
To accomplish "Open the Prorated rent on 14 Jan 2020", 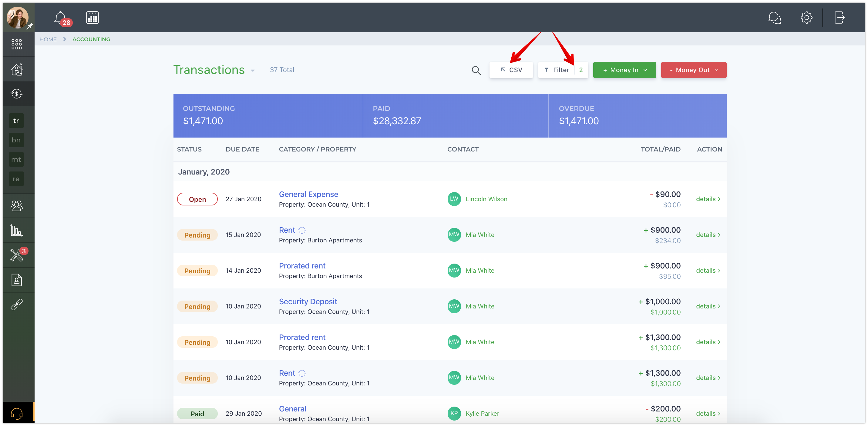I will [302, 266].
